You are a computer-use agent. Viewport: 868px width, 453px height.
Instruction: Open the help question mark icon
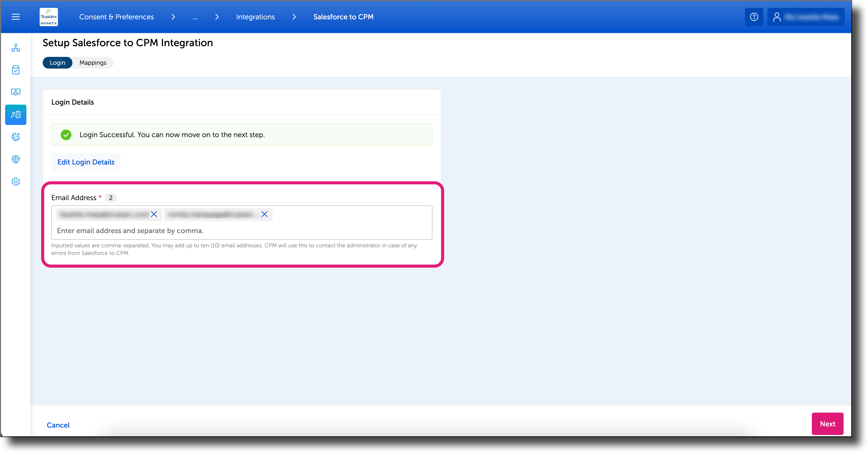pyautogui.click(x=754, y=17)
